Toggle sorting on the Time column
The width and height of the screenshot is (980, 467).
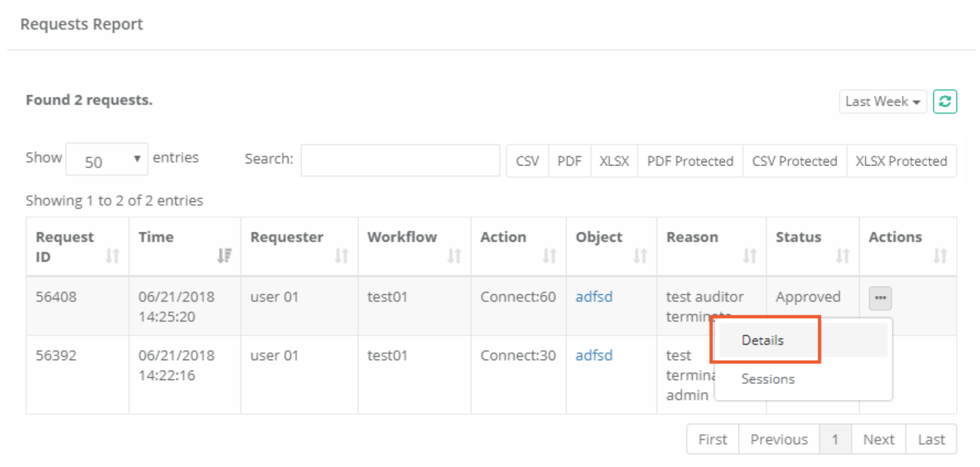(224, 256)
